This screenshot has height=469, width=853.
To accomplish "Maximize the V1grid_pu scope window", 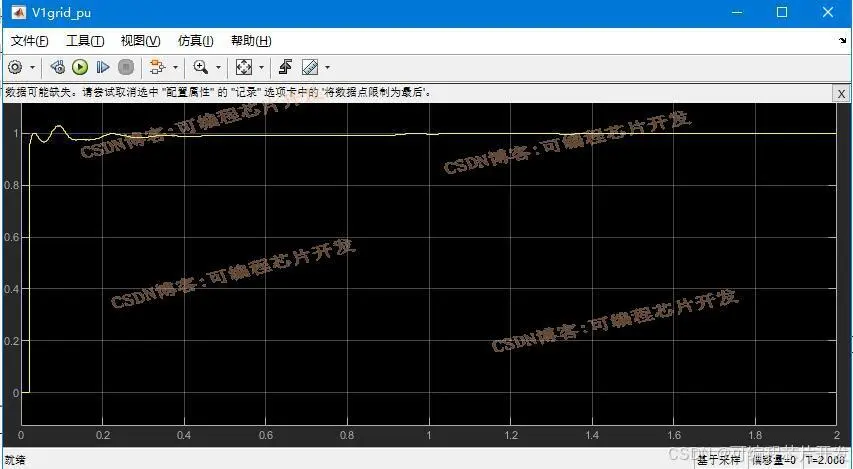I will tap(782, 13).
